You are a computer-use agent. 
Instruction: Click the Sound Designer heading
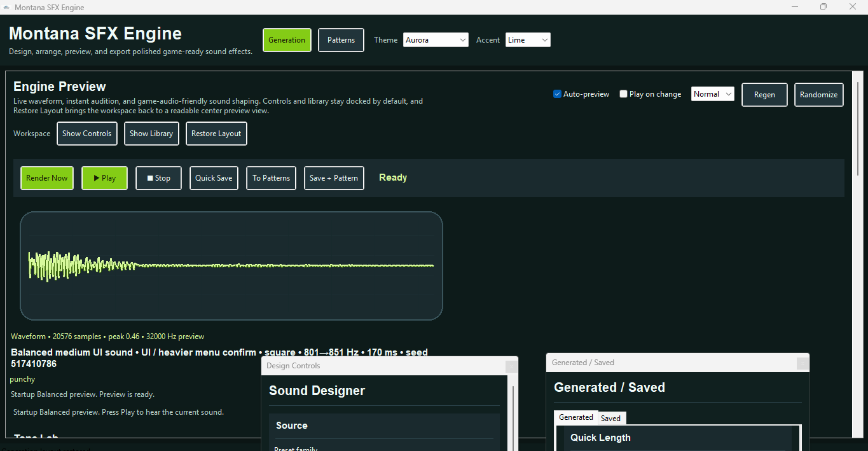tap(317, 391)
